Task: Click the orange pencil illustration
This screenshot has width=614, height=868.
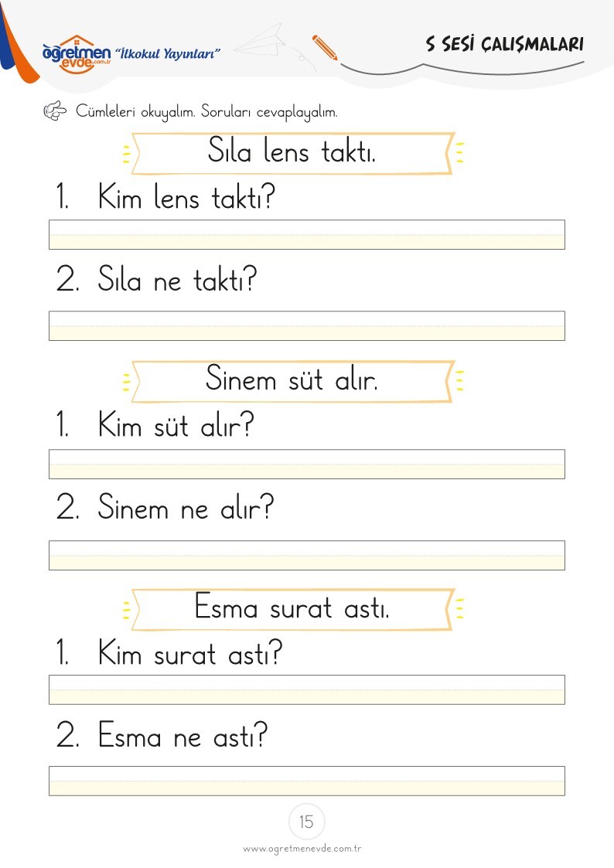Action: [x=325, y=48]
